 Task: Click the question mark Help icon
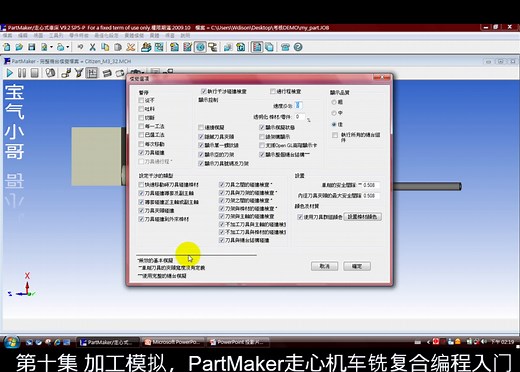298,47
